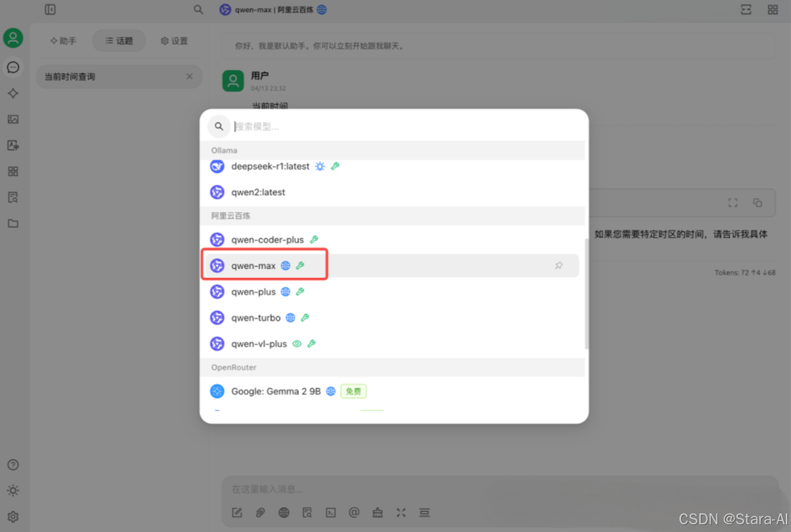Select the qwen2:latest model
This screenshot has width=791, height=532.
(x=392, y=192)
